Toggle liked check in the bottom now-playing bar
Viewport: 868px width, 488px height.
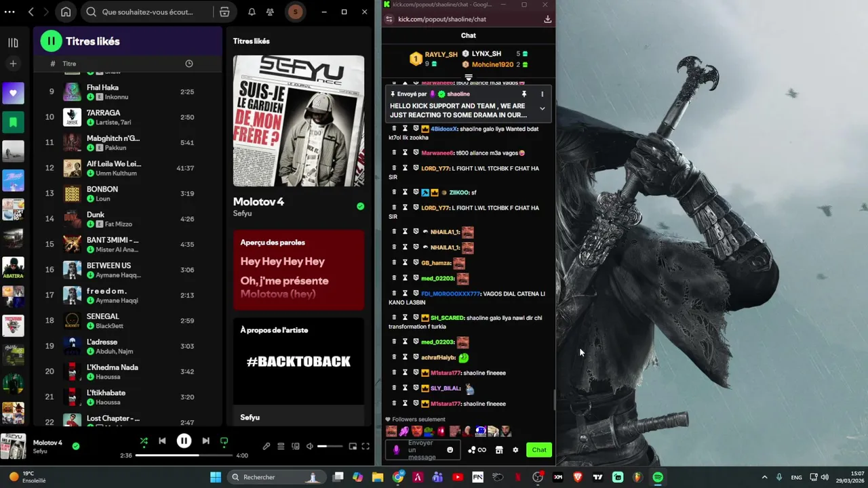point(75,446)
